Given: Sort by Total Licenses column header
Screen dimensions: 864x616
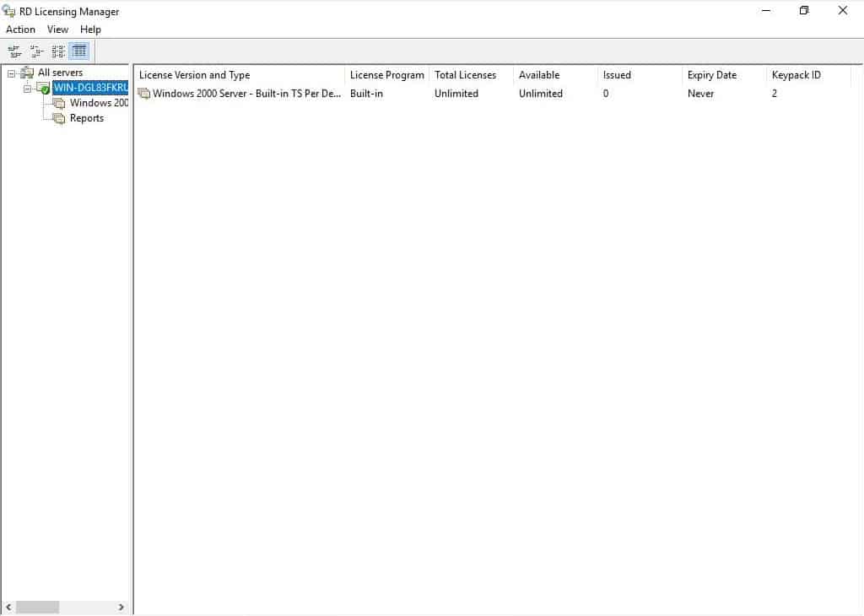Looking at the screenshot, I should point(471,75).
